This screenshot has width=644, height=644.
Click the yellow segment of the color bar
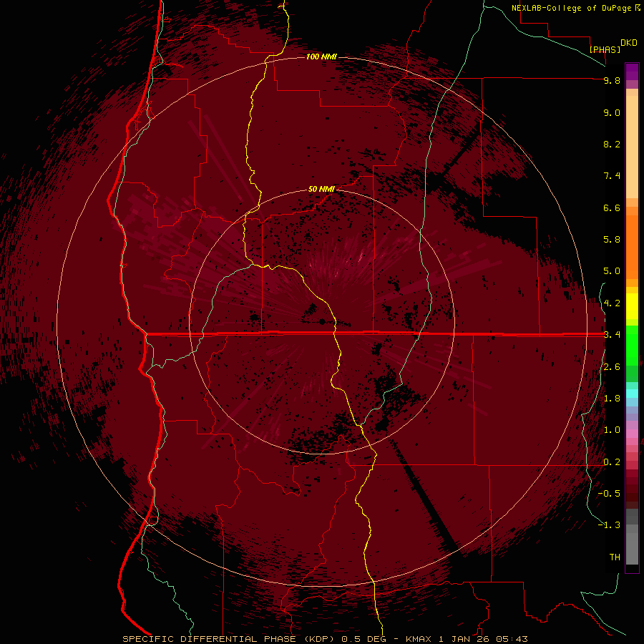point(632,306)
